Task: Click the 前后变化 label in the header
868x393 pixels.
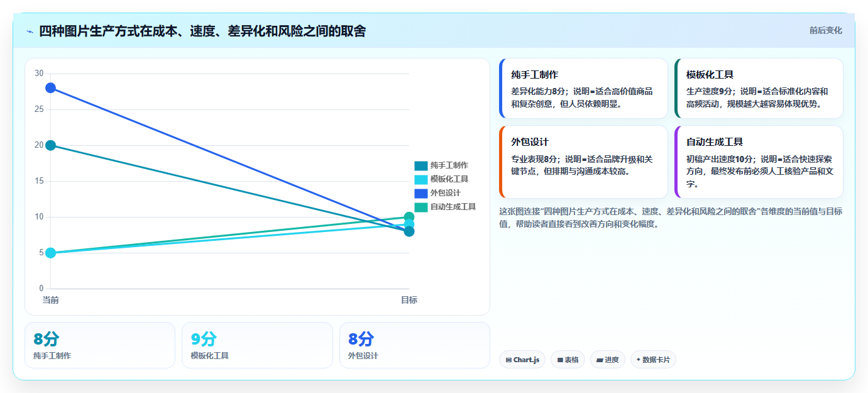Action: [825, 30]
